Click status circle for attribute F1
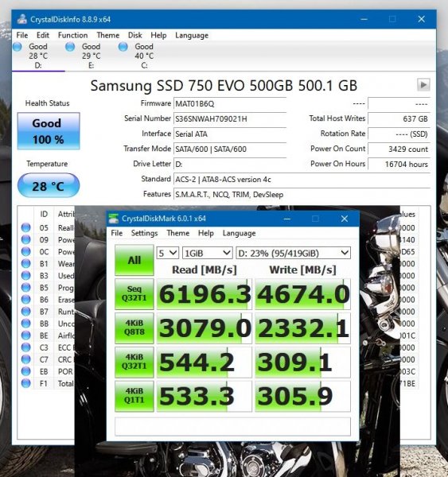448x477 pixels. click(x=26, y=383)
